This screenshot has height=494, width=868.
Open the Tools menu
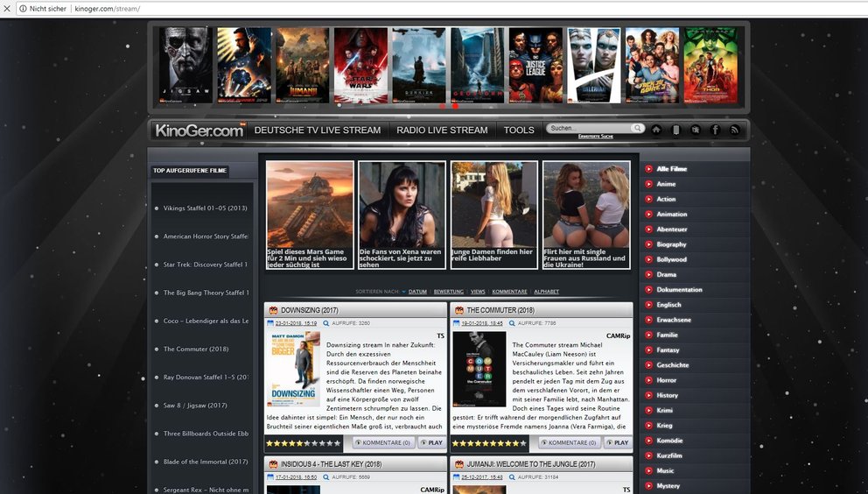point(519,131)
